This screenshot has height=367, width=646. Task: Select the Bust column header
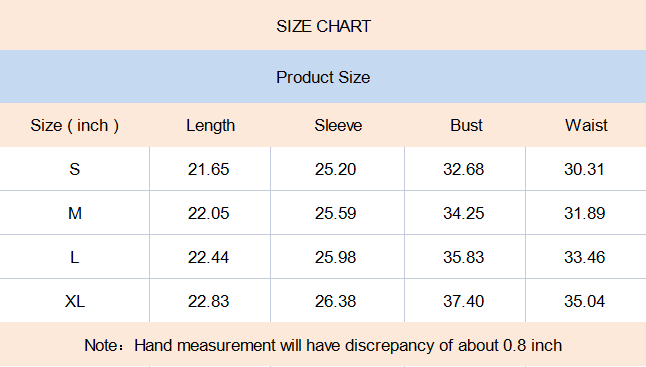point(466,125)
